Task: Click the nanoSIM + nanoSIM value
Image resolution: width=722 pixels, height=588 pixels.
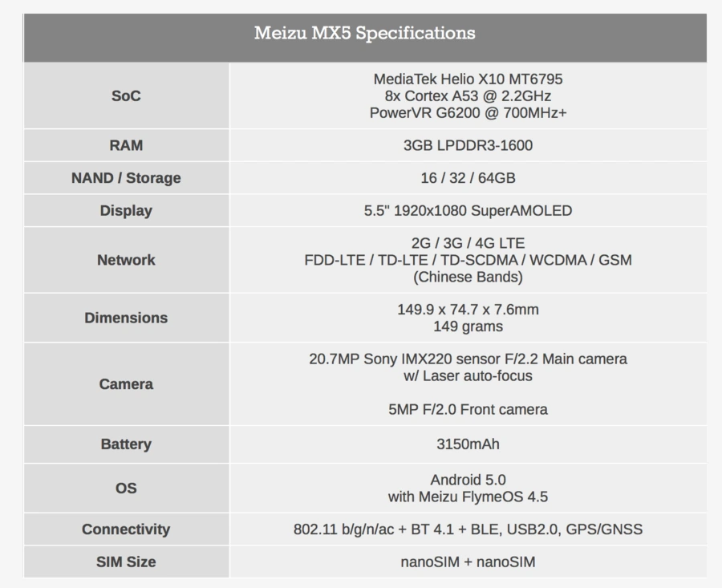Action: [468, 562]
